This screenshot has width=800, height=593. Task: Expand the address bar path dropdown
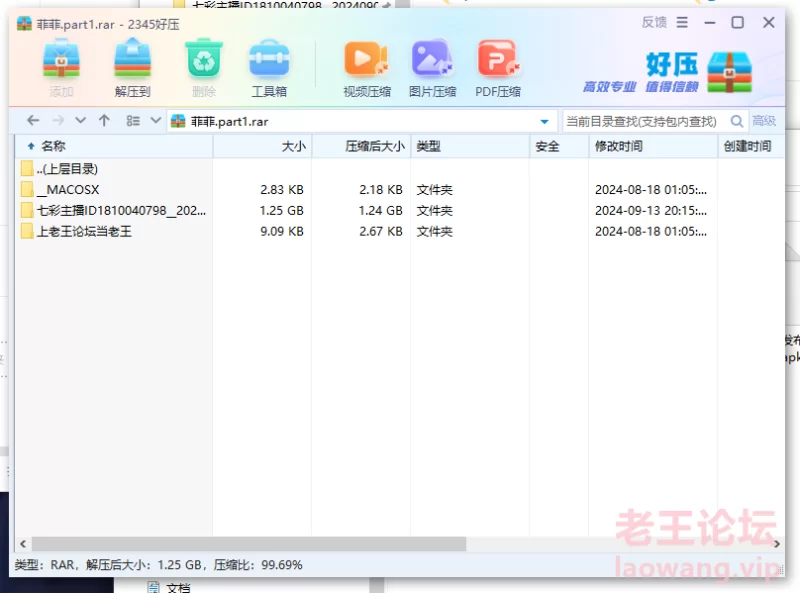[544, 121]
